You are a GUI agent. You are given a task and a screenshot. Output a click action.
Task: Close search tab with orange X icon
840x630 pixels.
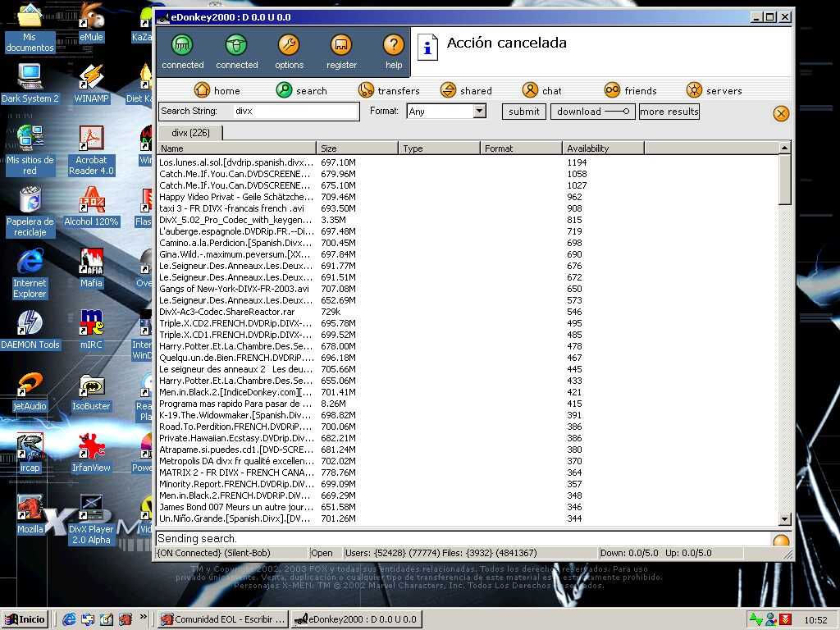(x=781, y=113)
